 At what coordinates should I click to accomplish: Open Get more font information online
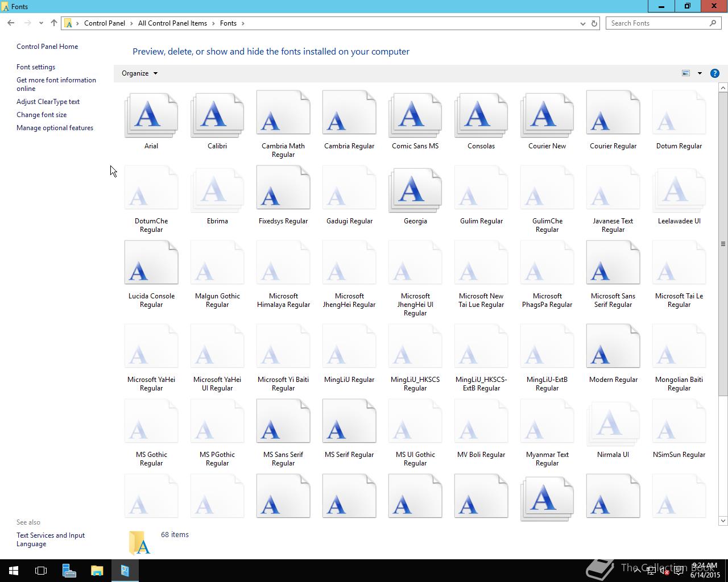56,84
